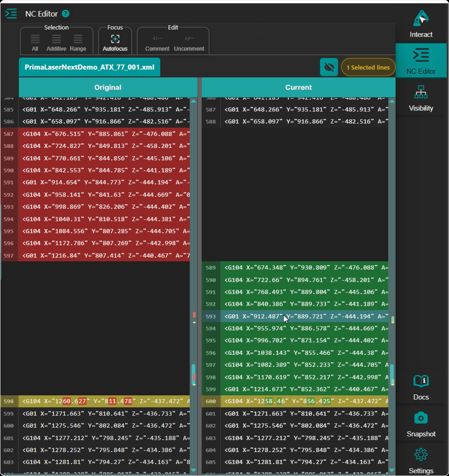Take a Snapshot from the sidebar
Viewport: 449px width, 476px height.
pyautogui.click(x=421, y=424)
